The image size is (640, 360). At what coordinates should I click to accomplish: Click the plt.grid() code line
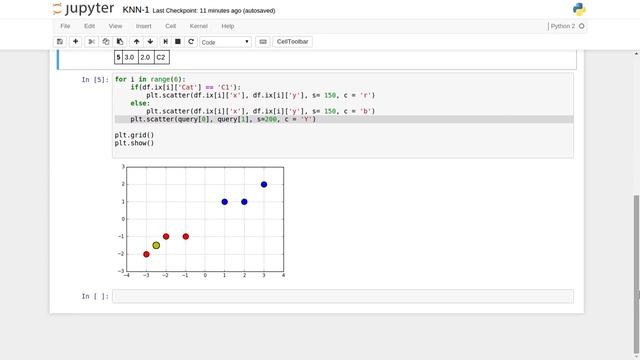click(134, 135)
